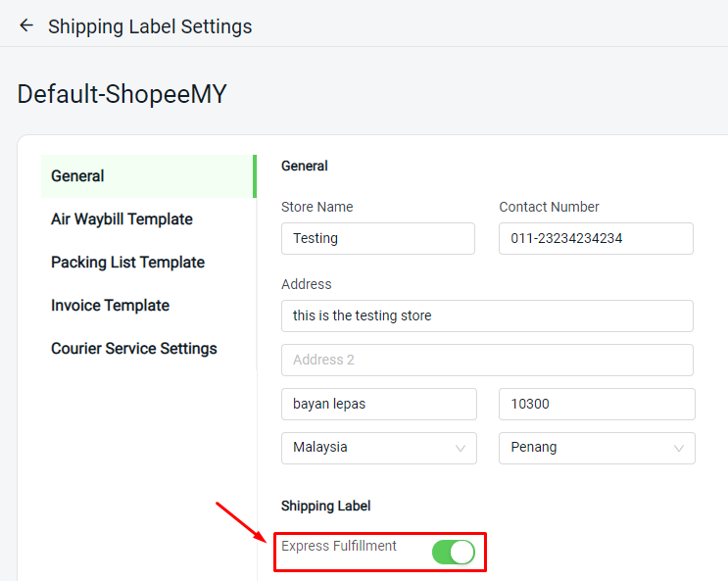
Task: Focus the first Address line field
Action: coord(487,315)
